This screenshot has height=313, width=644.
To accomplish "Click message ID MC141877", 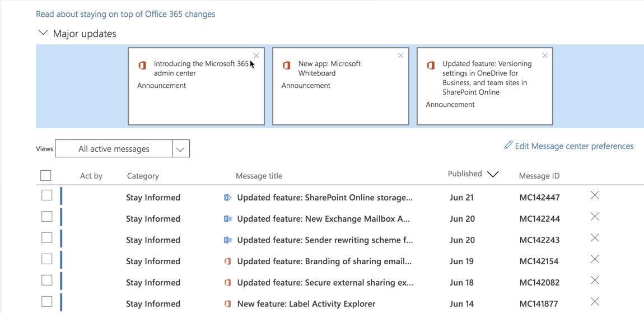I will click(539, 304).
